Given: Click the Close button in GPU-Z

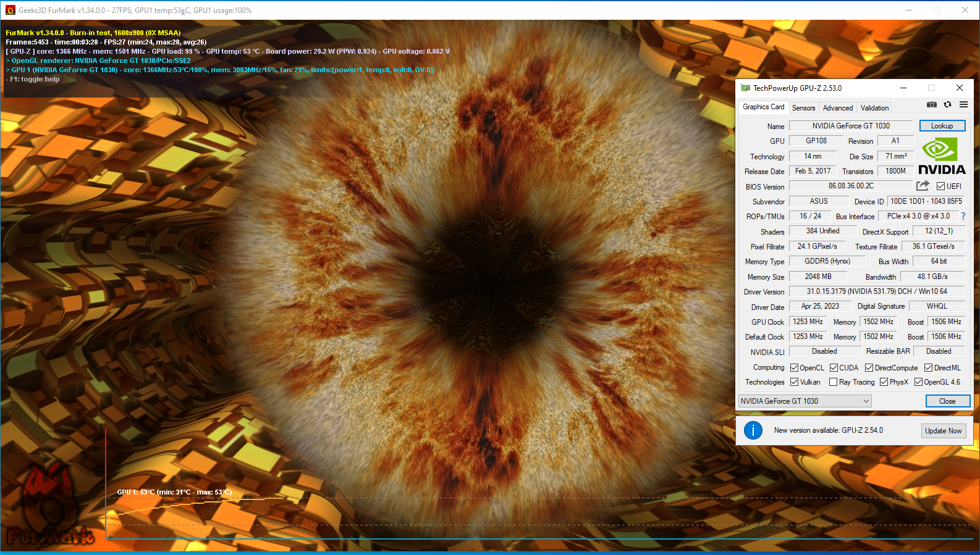Looking at the screenshot, I should coord(947,401).
